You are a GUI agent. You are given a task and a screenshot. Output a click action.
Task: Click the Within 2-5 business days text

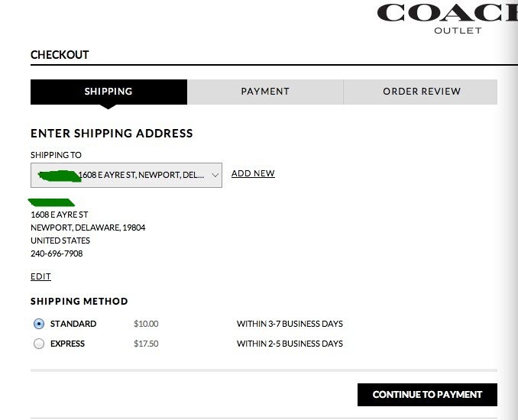[290, 344]
